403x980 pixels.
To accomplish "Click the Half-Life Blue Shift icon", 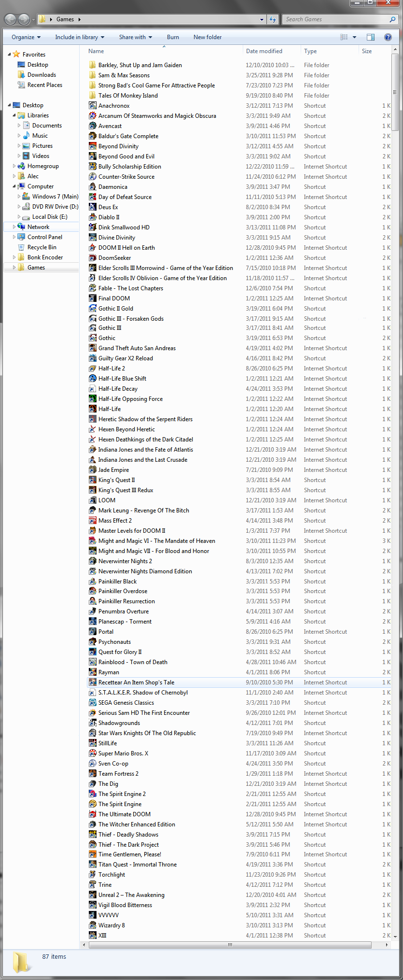I will pyautogui.click(x=93, y=379).
